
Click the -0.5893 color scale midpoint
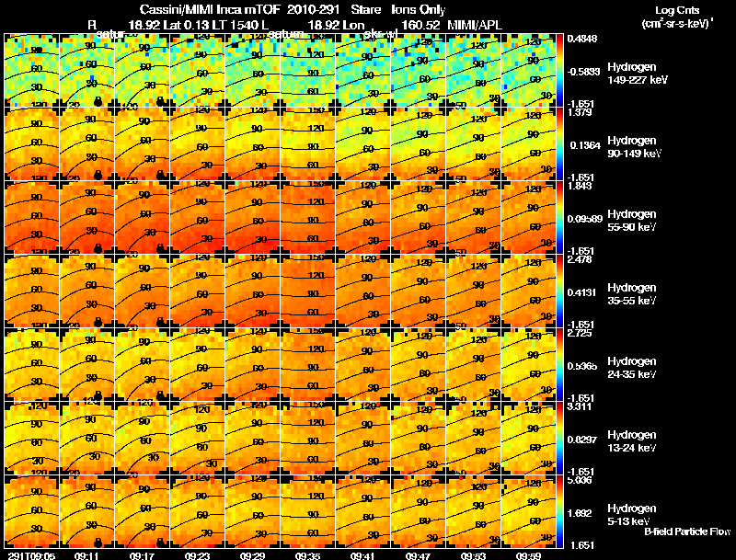click(x=583, y=72)
